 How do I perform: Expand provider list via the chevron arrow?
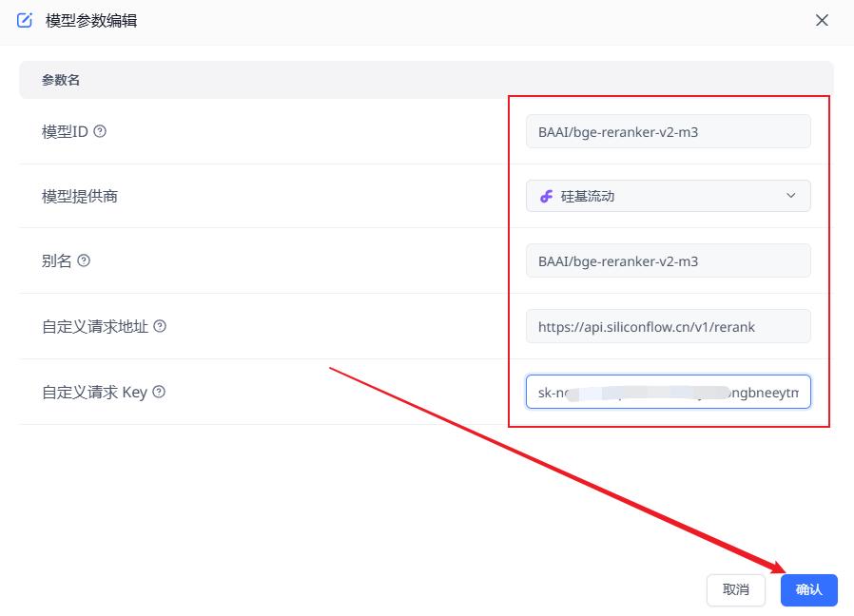[x=790, y=196]
